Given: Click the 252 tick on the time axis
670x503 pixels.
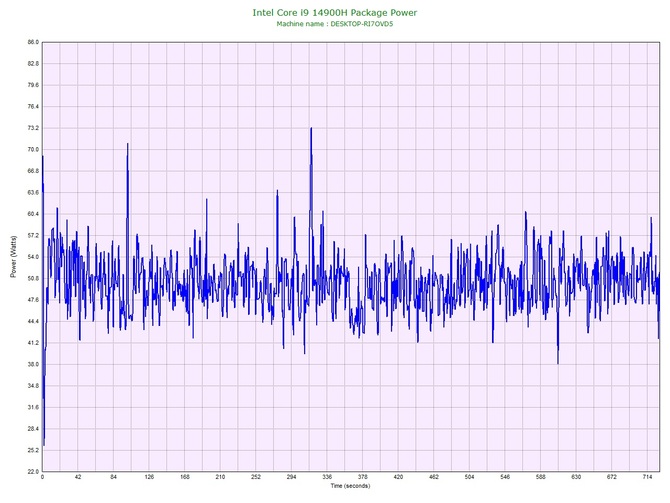Looking at the screenshot, I should click(256, 477).
